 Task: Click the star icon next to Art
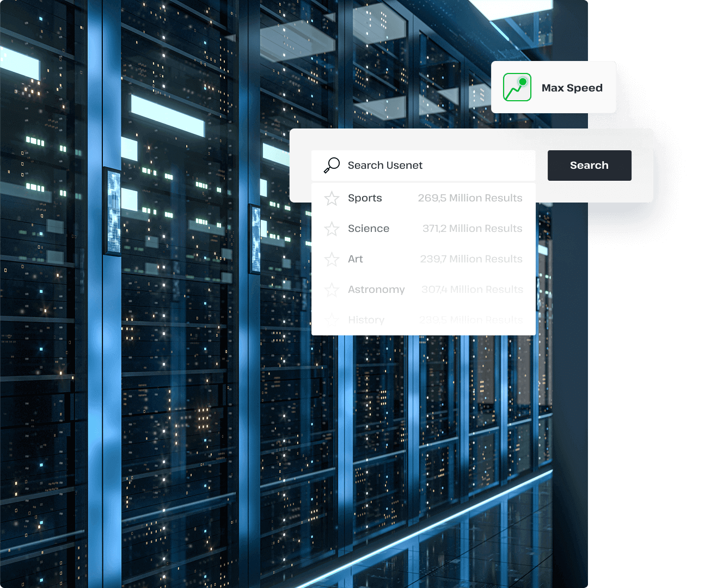pyautogui.click(x=332, y=259)
